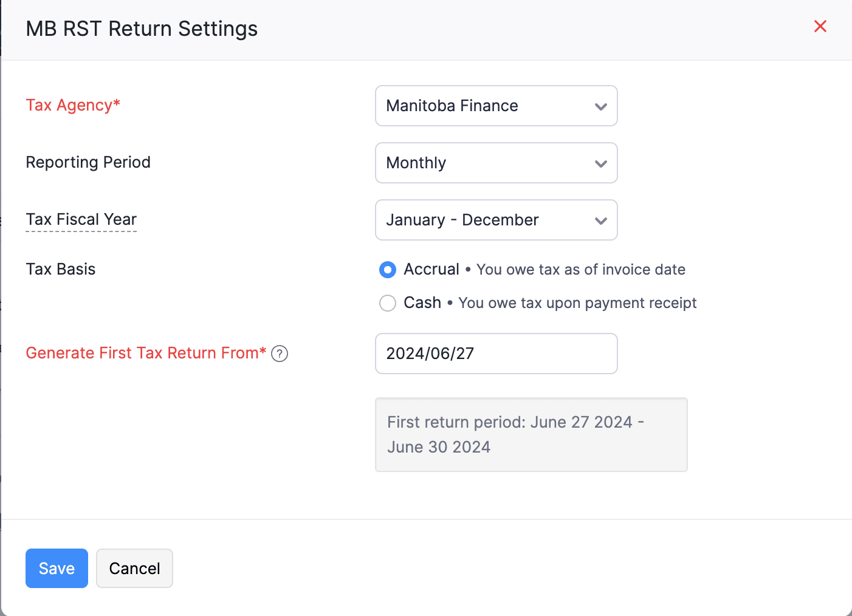Select the Cash tax basis radio button
This screenshot has height=616, width=852.
tap(388, 303)
